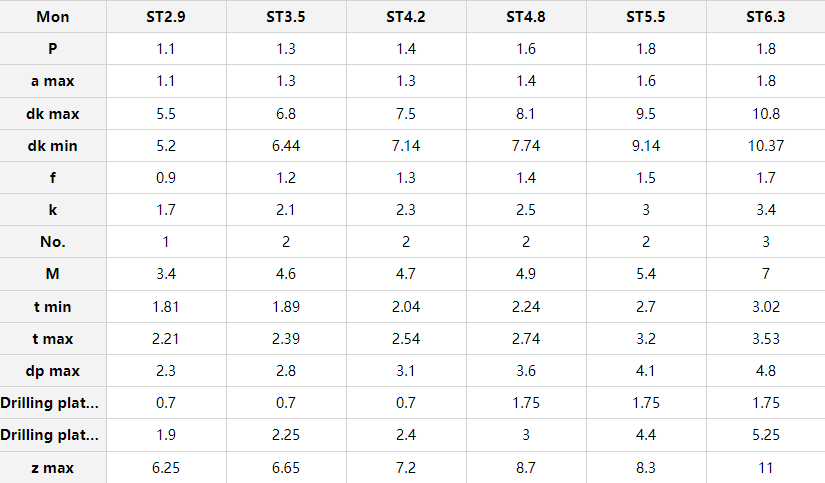Select the dp max row label
Viewport: 825px width, 483px height.
pos(53,371)
